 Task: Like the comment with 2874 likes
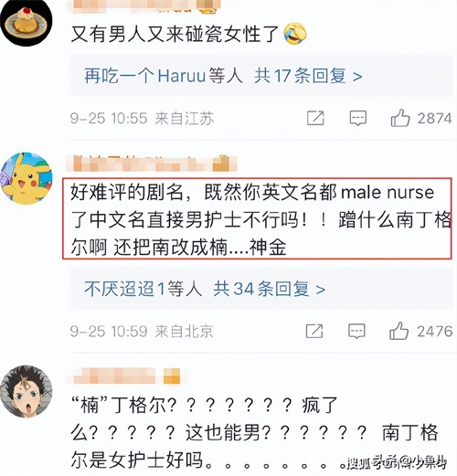click(400, 118)
